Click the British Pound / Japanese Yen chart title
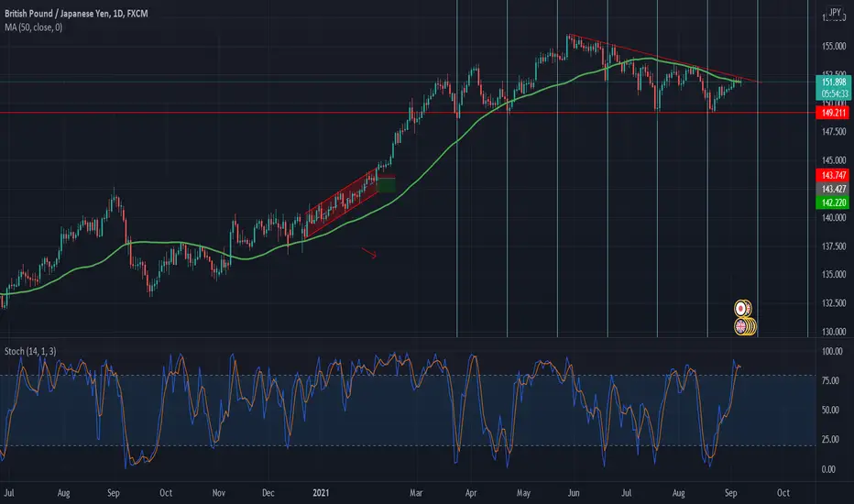 76,13
